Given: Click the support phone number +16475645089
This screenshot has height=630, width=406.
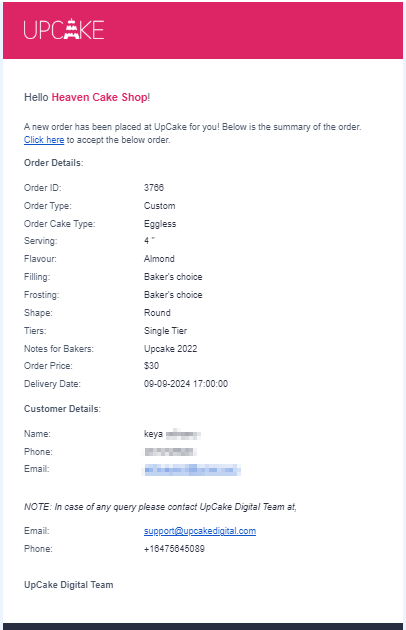Looking at the screenshot, I should (x=174, y=549).
